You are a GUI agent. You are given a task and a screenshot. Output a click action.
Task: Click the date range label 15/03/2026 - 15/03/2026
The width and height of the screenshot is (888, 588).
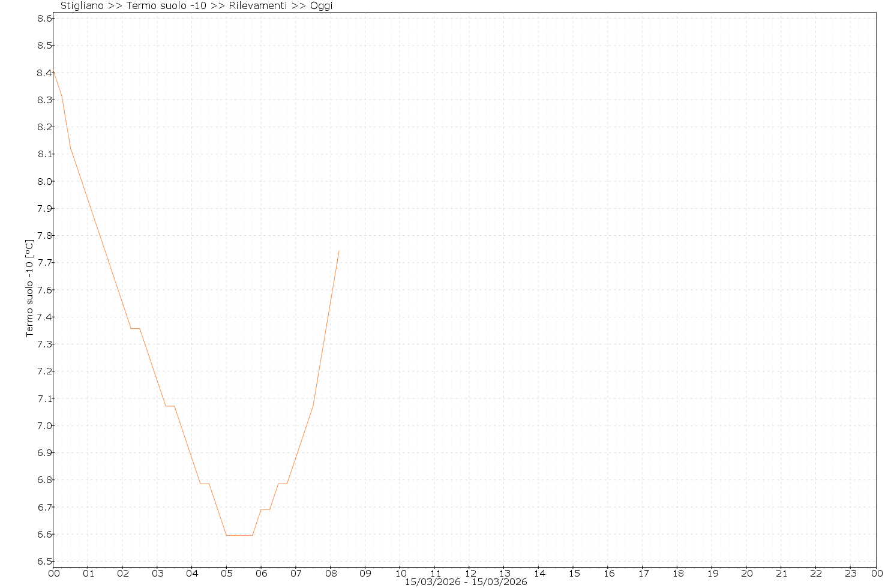click(x=466, y=582)
